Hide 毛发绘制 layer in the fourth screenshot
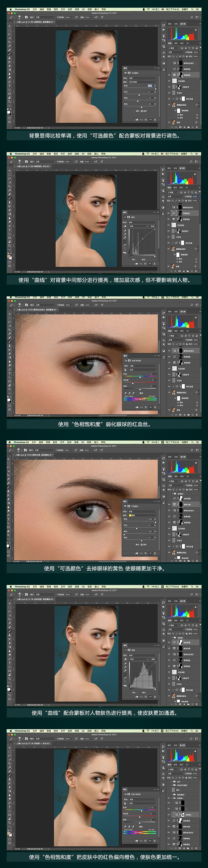Screen dimensions: 208x868 pos(169,528)
